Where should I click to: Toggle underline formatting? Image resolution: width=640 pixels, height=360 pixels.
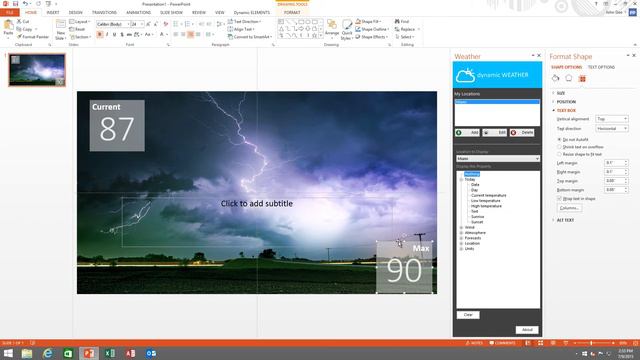(114, 35)
